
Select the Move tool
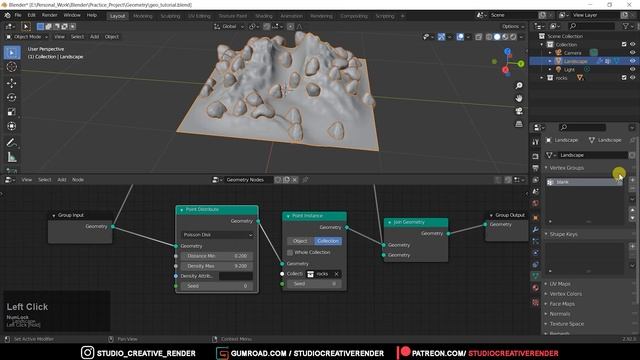(12, 83)
